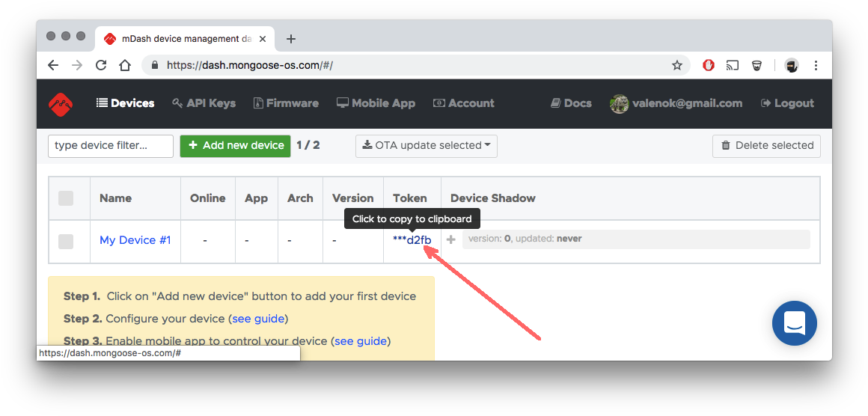Open Docs from the navbar
The width and height of the screenshot is (868, 416).
coord(571,103)
